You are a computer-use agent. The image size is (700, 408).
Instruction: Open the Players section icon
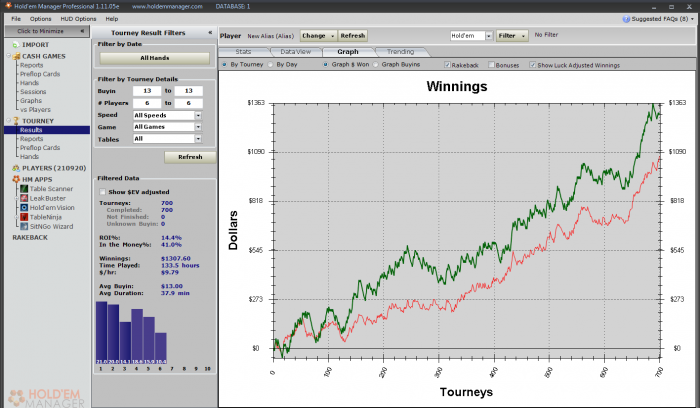[16, 168]
